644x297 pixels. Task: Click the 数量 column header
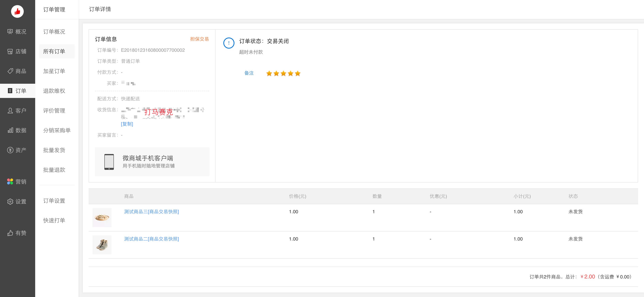pyautogui.click(x=377, y=196)
